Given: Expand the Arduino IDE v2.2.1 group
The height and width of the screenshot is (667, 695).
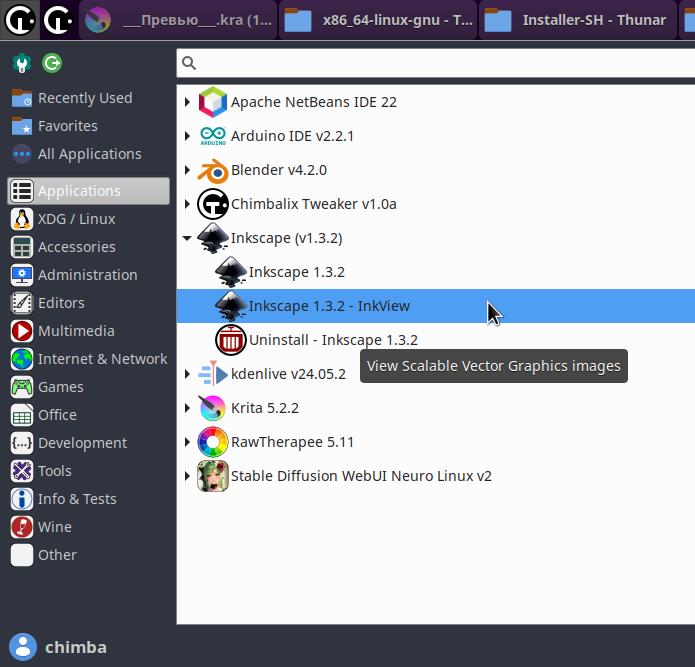Looking at the screenshot, I should 187,136.
